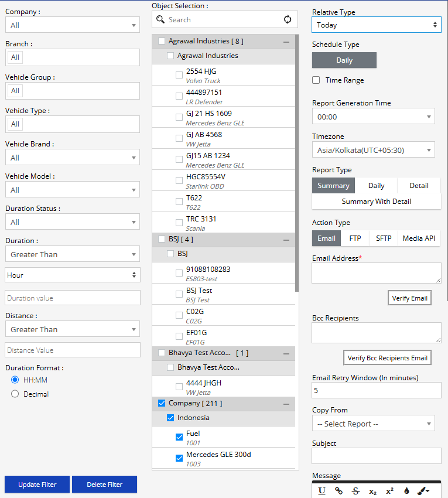Tick the Mercedes GLE 300d 1003 checkbox

[x=179, y=458]
